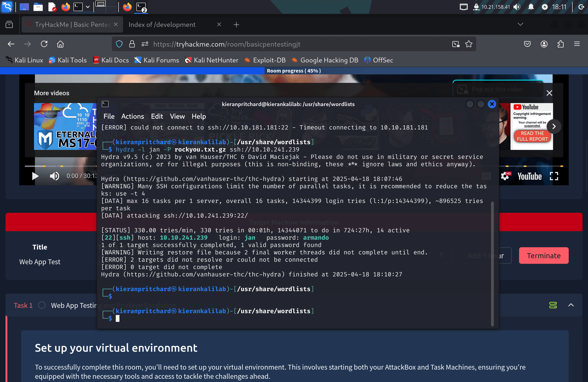Open the Firefox account icon

(544, 44)
